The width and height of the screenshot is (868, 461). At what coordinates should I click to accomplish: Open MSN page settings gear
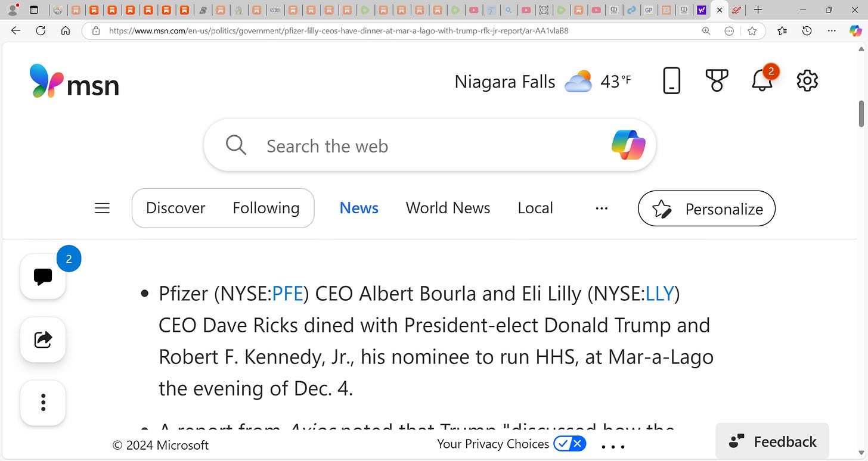[807, 80]
